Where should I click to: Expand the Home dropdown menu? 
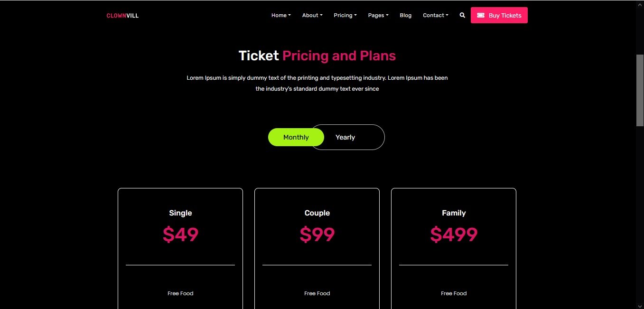pos(281,15)
